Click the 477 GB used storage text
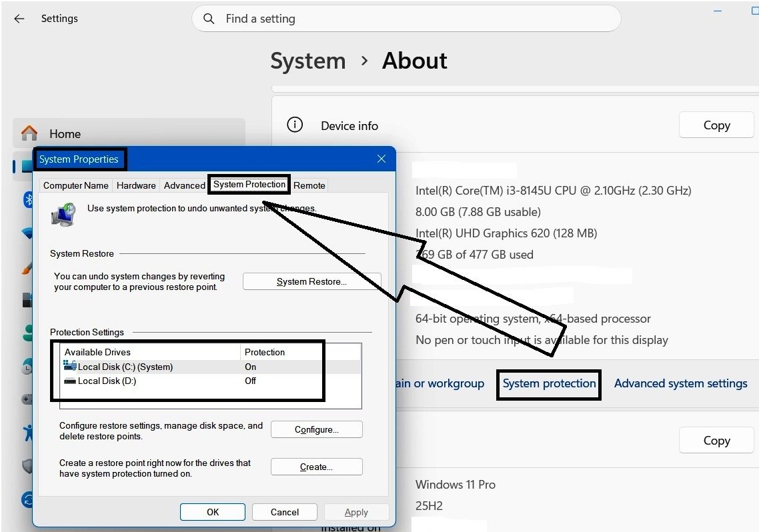The height and width of the screenshot is (532, 759). click(x=474, y=255)
